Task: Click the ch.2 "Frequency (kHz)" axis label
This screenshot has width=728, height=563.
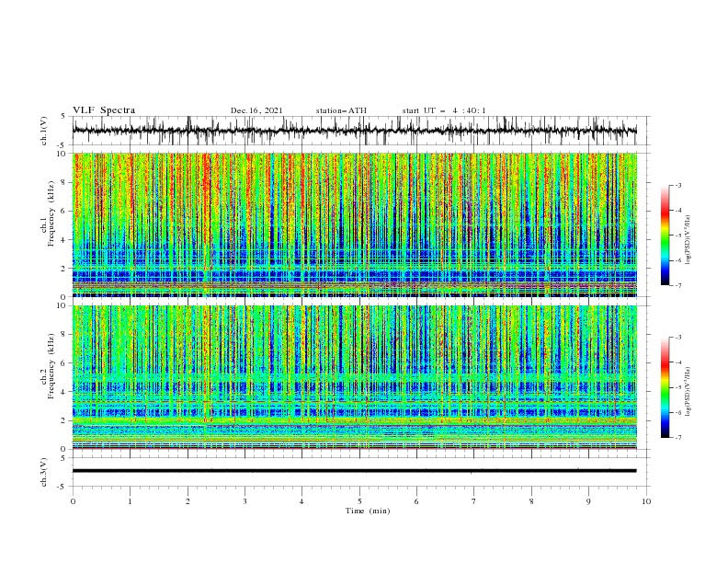Action: tap(51, 366)
